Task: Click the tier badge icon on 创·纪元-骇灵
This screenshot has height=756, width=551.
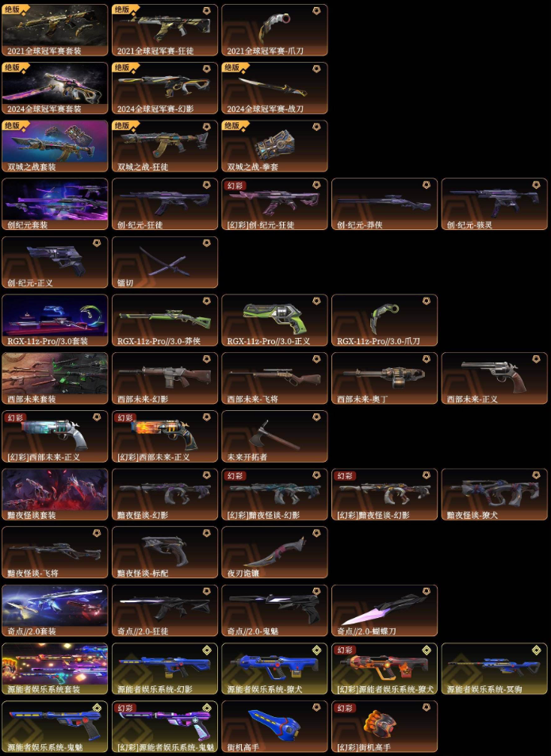Action: pyautogui.click(x=536, y=185)
